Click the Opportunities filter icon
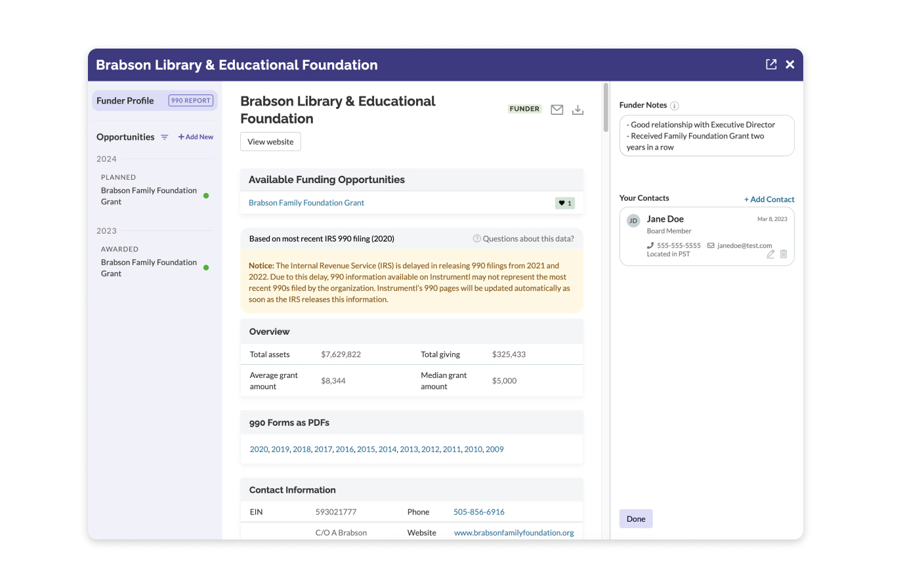 point(165,137)
